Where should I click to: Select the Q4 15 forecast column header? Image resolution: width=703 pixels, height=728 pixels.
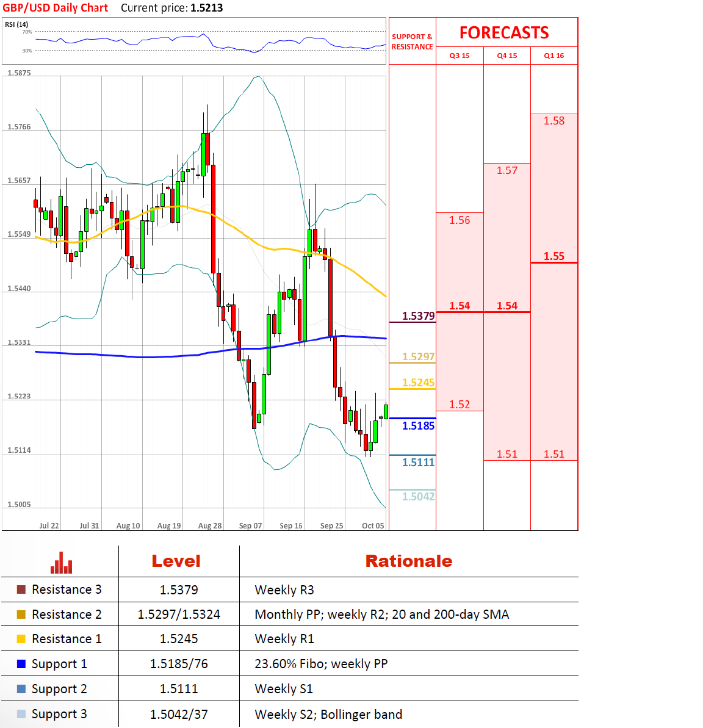pos(507,56)
